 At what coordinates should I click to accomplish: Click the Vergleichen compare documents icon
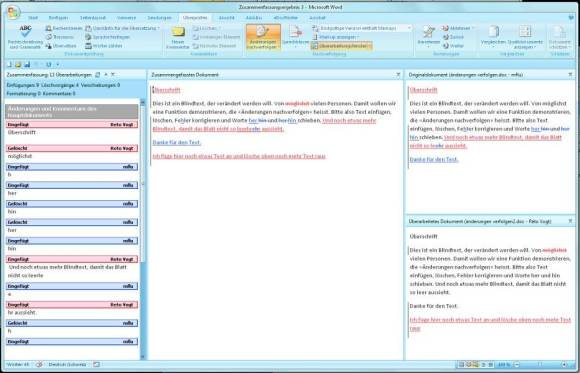click(493, 37)
